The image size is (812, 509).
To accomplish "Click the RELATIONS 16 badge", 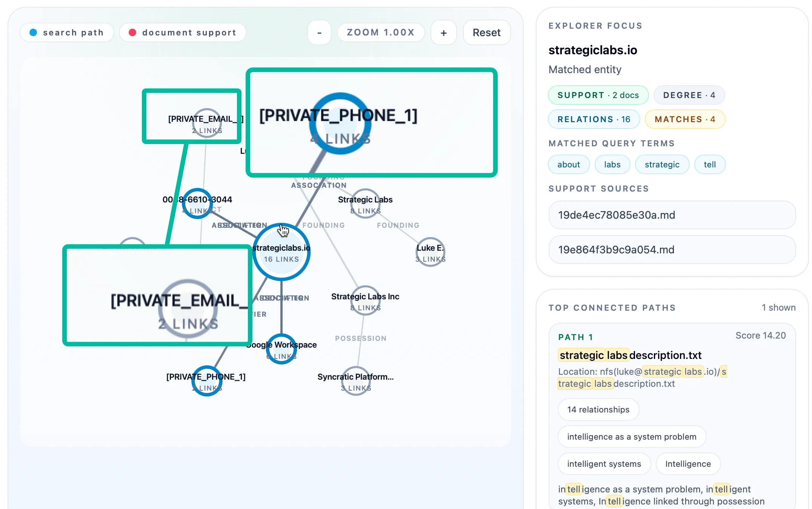I will (x=594, y=119).
